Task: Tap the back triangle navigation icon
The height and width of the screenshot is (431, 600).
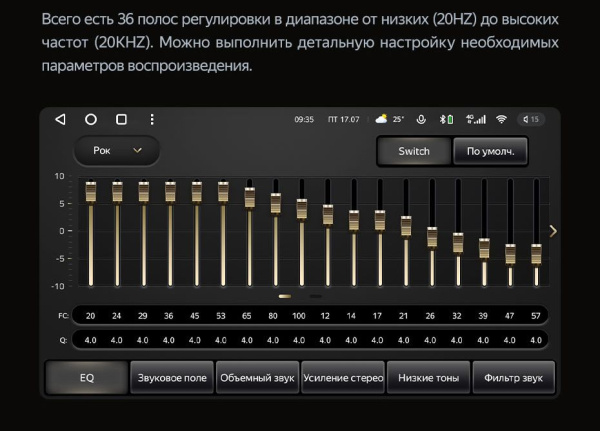Action: click(60, 119)
